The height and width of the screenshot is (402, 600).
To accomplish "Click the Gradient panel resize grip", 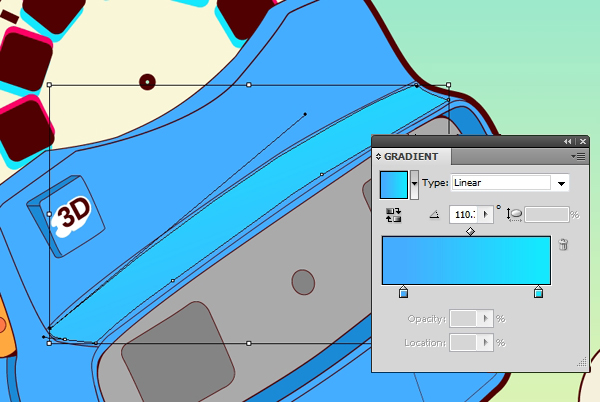I will click(582, 362).
